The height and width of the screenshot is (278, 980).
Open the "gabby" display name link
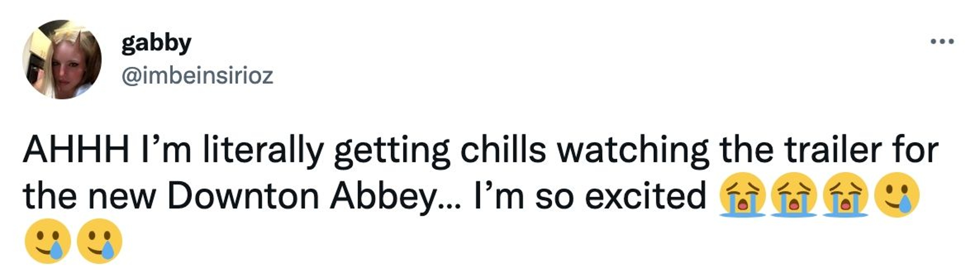coord(156,44)
